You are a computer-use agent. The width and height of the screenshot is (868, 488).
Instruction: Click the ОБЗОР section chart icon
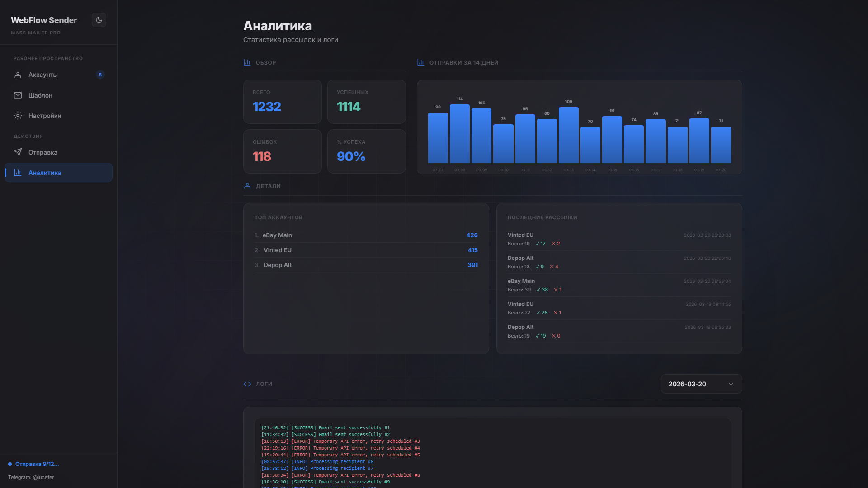pyautogui.click(x=247, y=62)
